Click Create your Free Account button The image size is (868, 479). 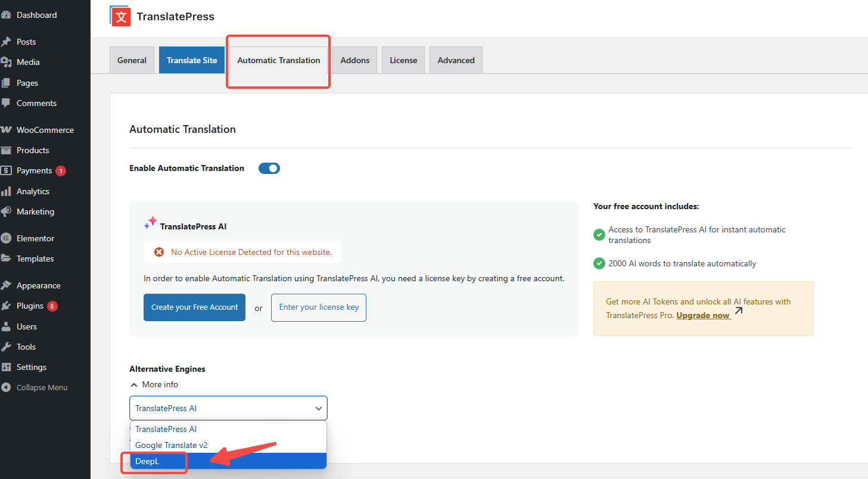pyautogui.click(x=194, y=307)
